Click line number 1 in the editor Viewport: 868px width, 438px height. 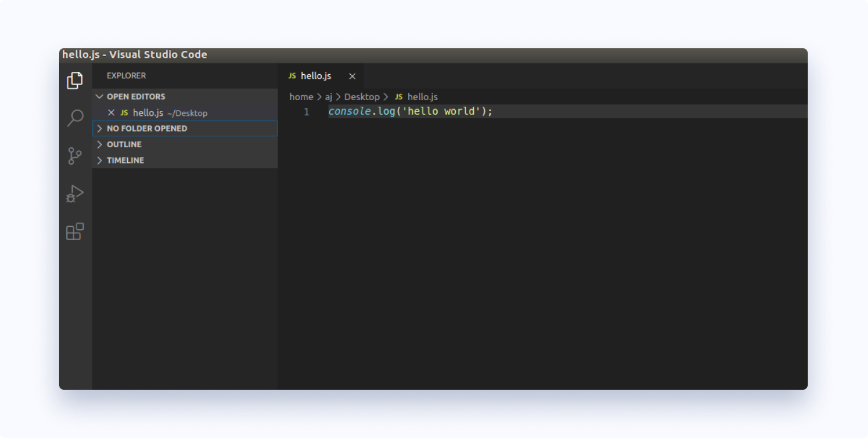coord(306,111)
